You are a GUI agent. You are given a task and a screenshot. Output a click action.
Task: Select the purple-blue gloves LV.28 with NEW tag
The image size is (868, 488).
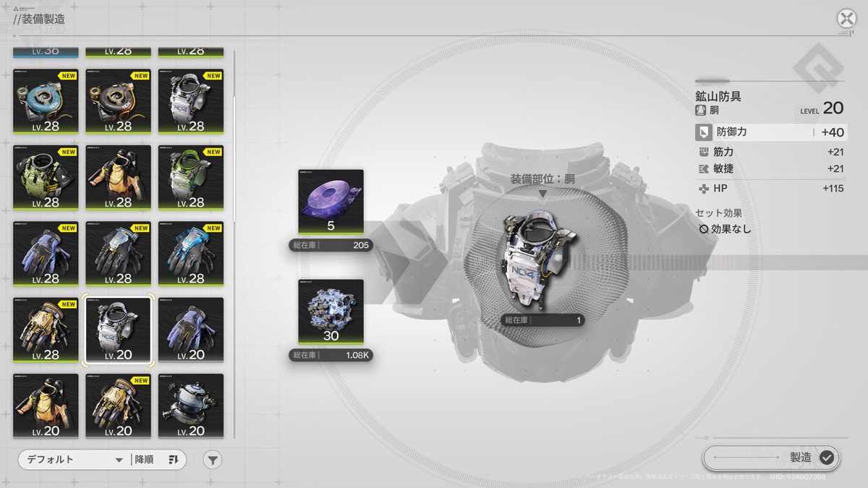46,254
